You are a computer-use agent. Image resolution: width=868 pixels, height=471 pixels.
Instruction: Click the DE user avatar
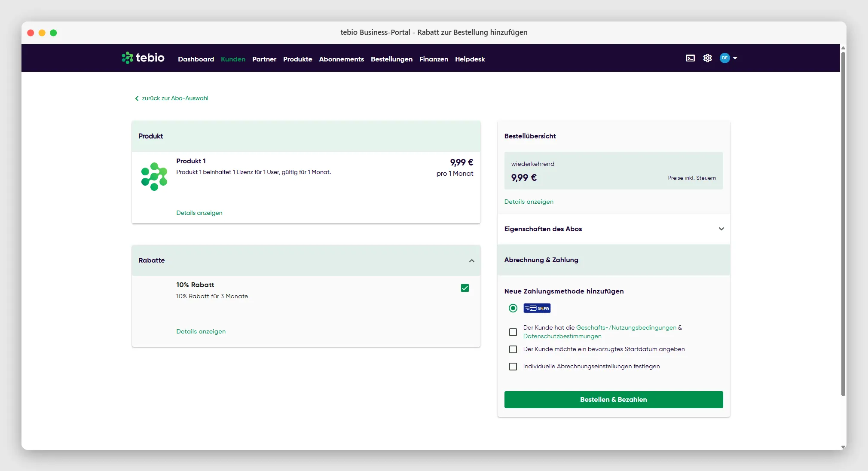(725, 58)
